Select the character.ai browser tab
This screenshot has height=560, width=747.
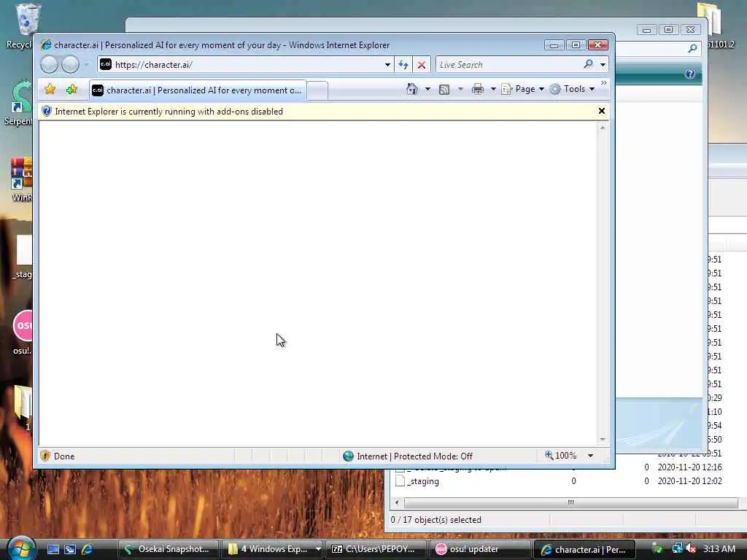197,90
